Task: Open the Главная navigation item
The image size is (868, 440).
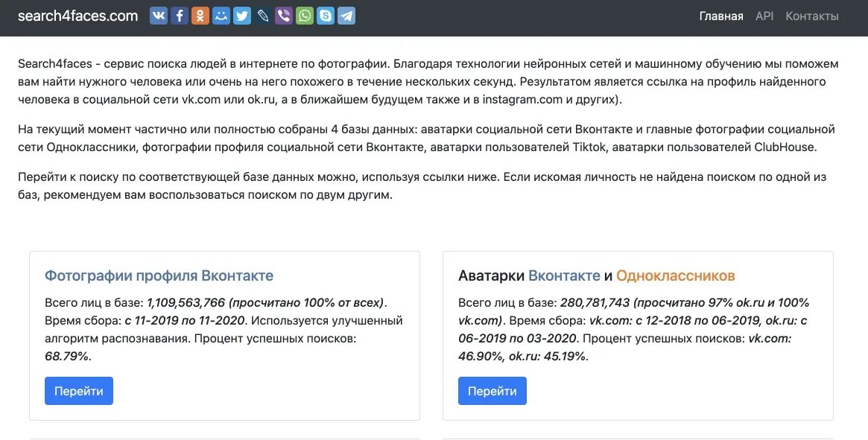Action: coord(720,16)
